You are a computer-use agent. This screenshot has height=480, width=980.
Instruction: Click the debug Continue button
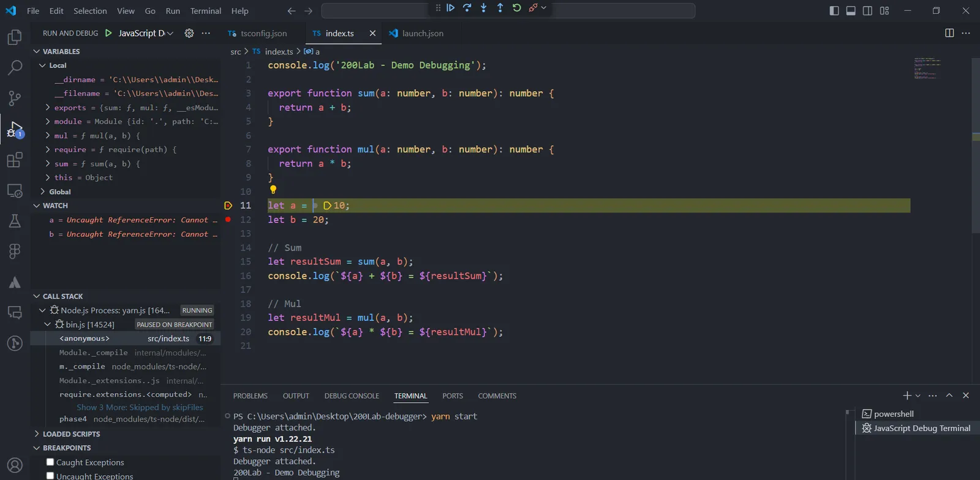pyautogui.click(x=451, y=8)
